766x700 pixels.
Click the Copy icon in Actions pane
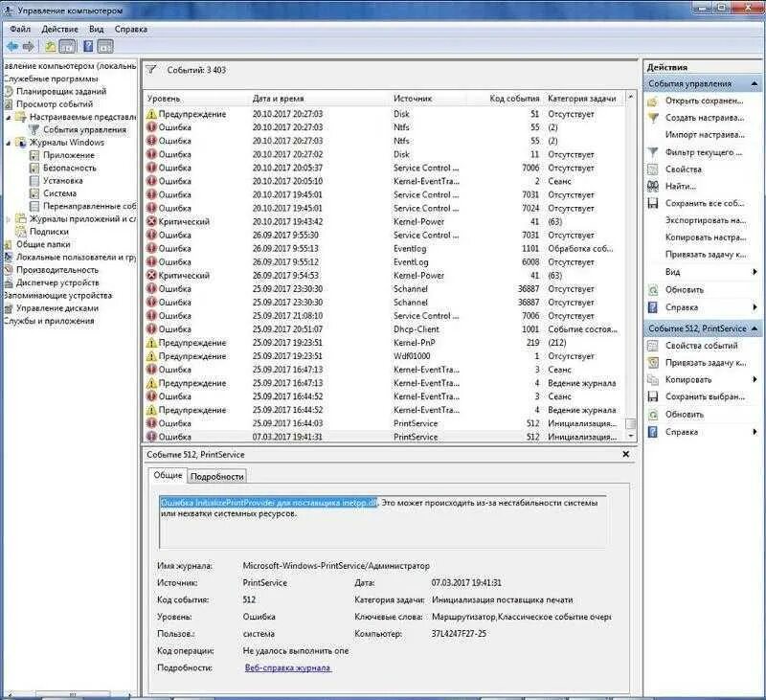coord(653,379)
